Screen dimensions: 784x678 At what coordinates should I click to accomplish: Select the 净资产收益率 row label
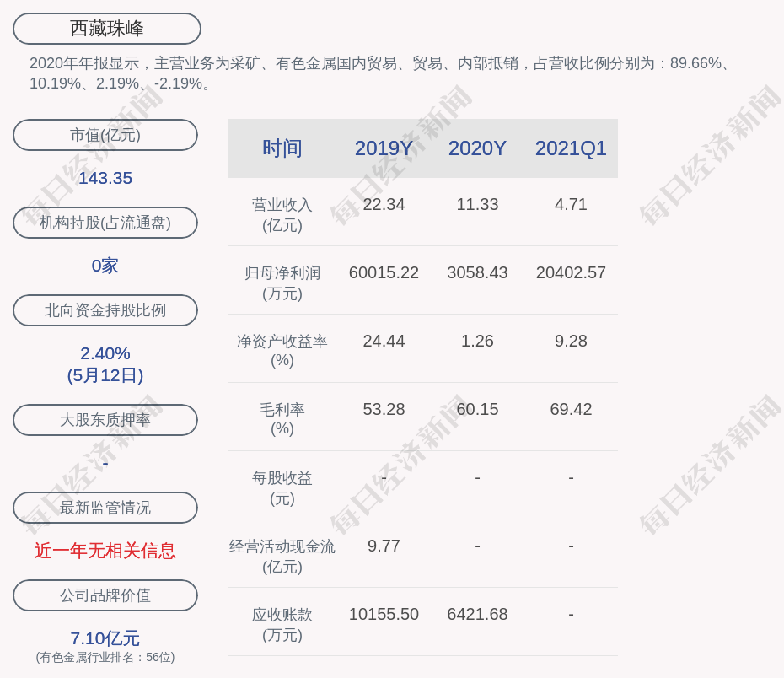[x=282, y=350]
